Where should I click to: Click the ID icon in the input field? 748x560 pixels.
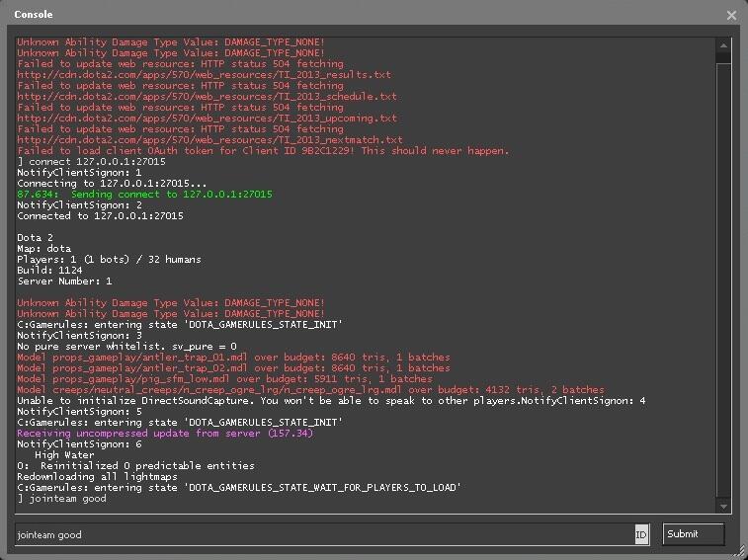tap(641, 534)
